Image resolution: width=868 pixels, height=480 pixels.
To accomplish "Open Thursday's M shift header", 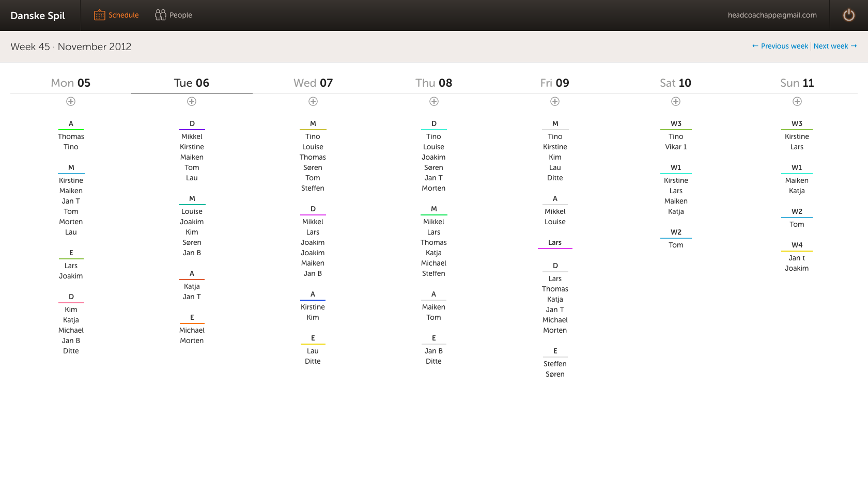I will point(434,209).
